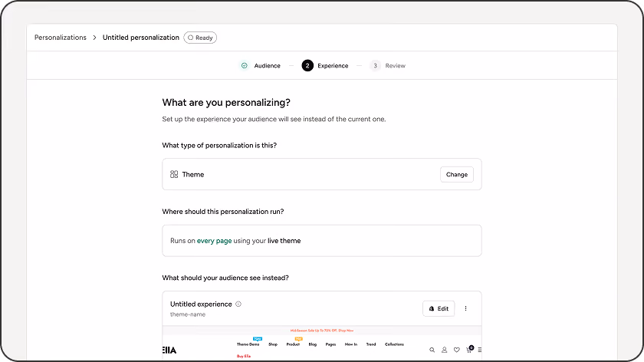Open New In in preview navigation
Image resolution: width=644 pixels, height=362 pixels.
(351, 344)
